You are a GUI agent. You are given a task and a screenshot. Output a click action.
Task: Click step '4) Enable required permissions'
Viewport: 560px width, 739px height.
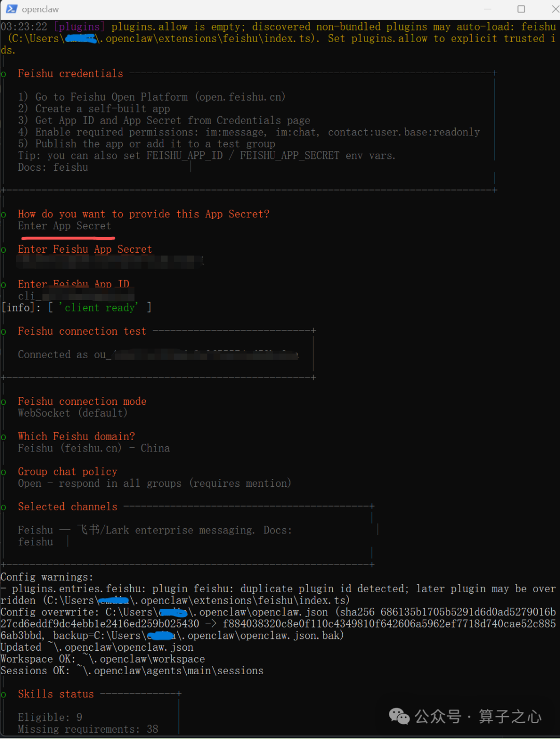point(249,132)
